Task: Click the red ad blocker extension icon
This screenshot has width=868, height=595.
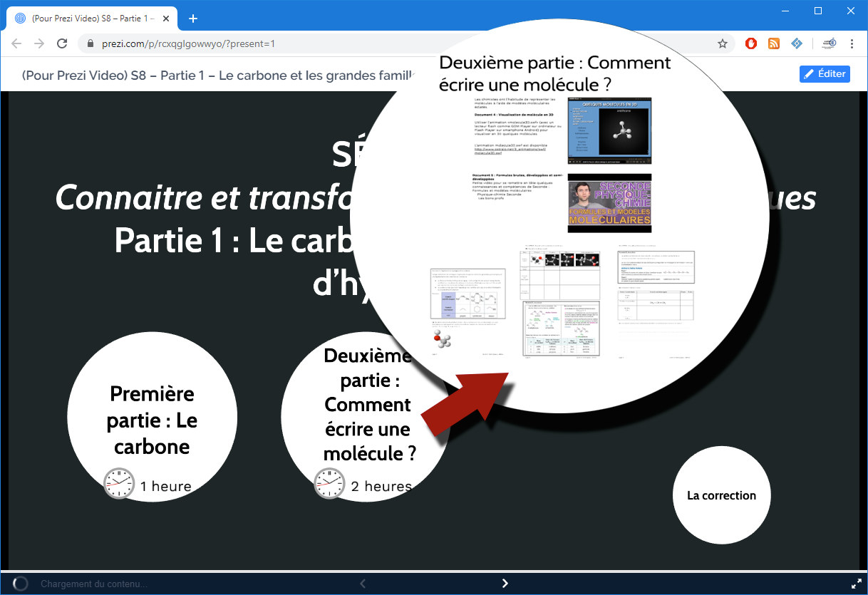Action: tap(751, 43)
